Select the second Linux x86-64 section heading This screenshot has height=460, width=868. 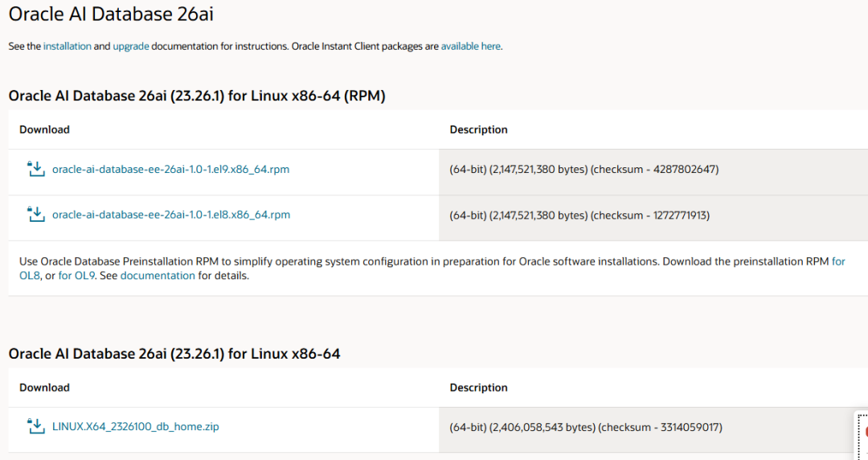click(174, 354)
